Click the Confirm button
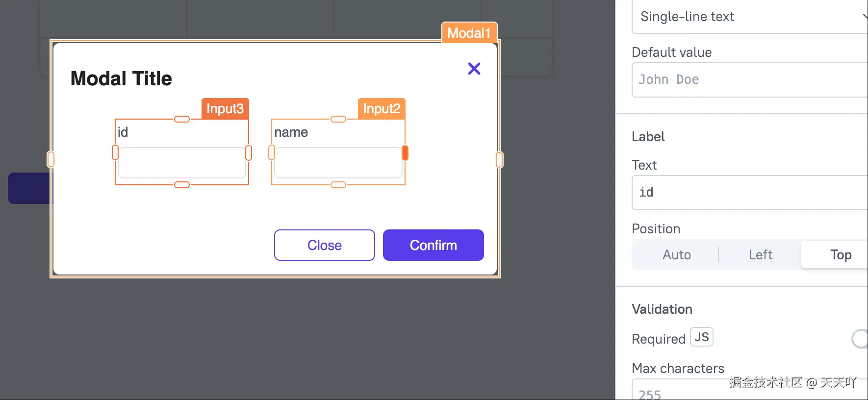 [433, 245]
